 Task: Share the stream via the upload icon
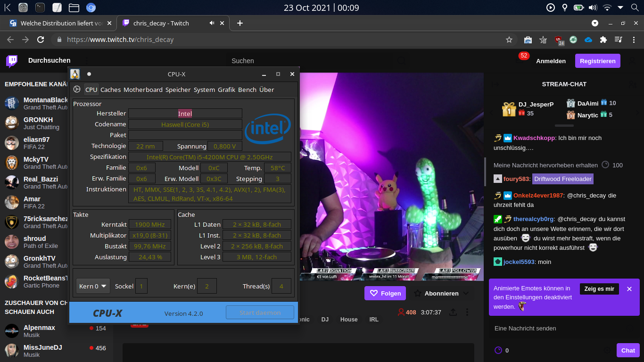[454, 312]
